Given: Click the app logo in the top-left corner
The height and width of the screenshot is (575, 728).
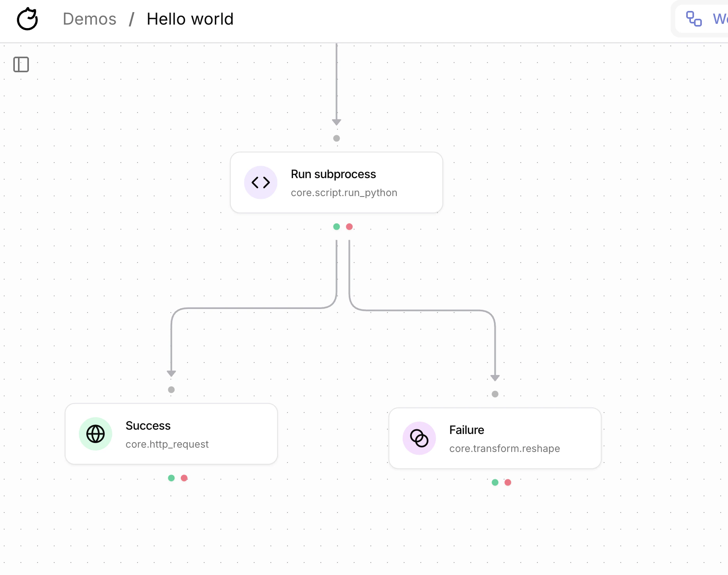Looking at the screenshot, I should pos(27,19).
